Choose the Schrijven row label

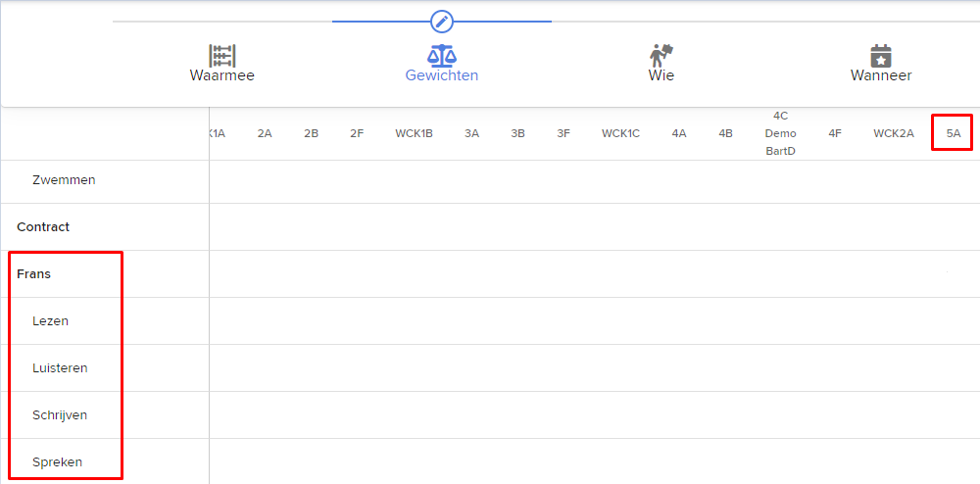click(x=60, y=414)
